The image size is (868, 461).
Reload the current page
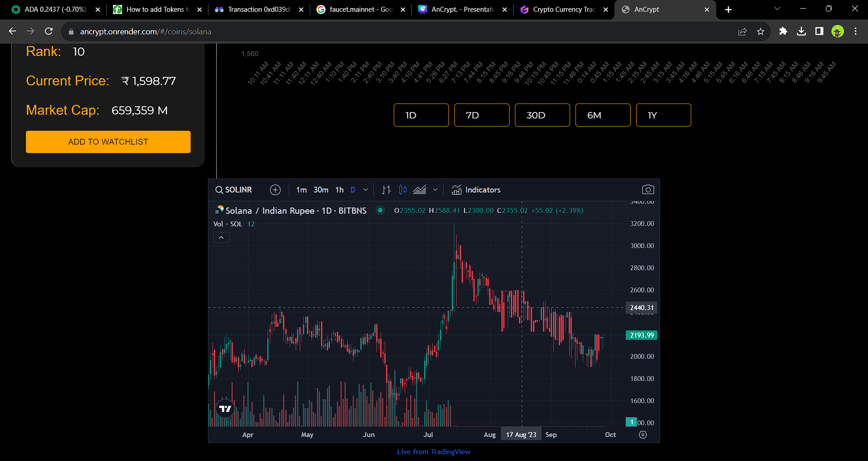(49, 31)
